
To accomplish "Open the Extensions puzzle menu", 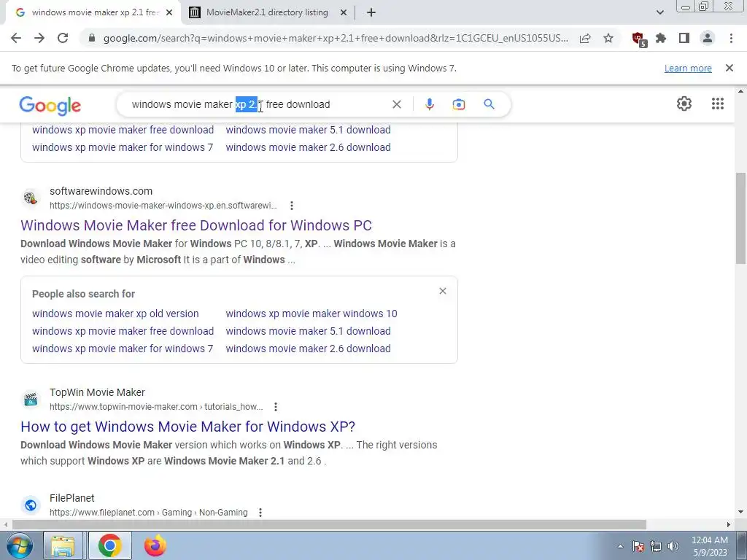I will tap(661, 38).
